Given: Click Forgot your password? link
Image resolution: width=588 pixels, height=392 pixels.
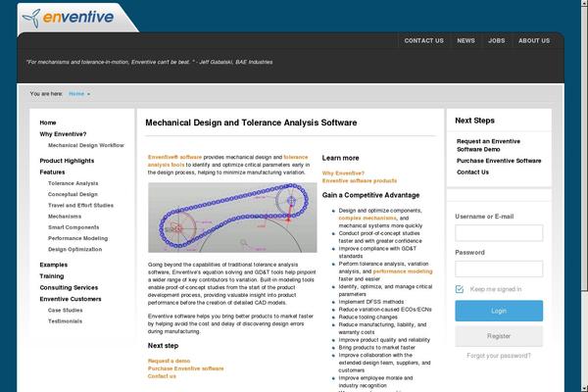Looking at the screenshot, I should (x=499, y=356).
